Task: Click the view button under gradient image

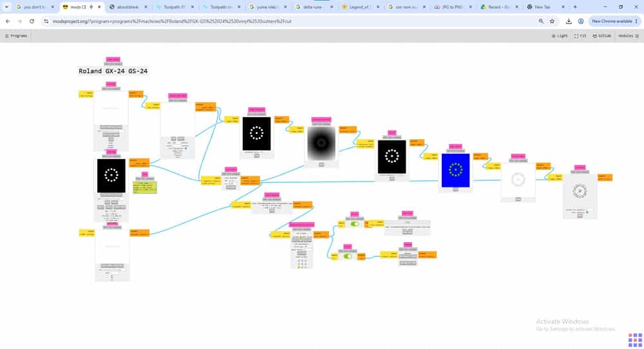Action: [321, 165]
